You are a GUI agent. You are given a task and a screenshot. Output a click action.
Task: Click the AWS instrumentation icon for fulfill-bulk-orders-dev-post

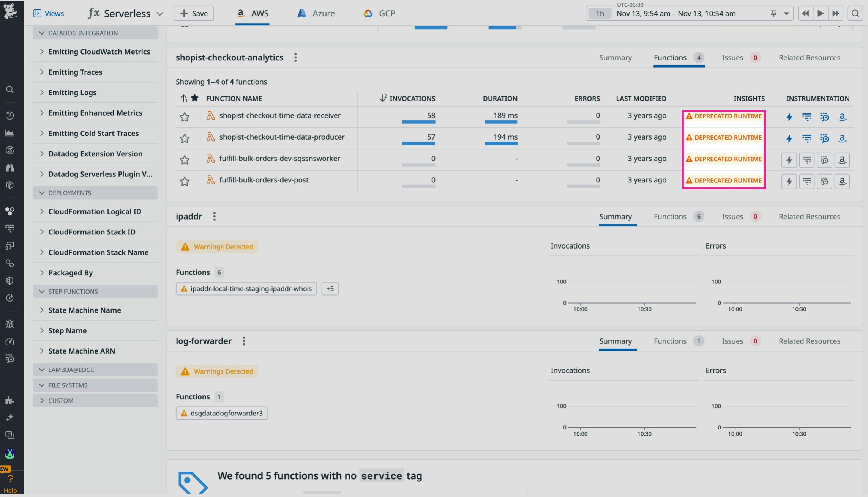pyautogui.click(x=842, y=181)
